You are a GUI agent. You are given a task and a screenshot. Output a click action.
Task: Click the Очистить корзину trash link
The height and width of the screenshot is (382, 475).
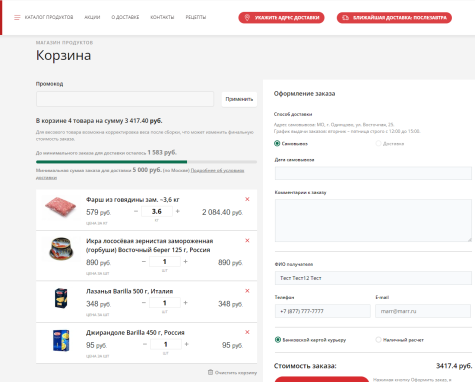point(232,372)
